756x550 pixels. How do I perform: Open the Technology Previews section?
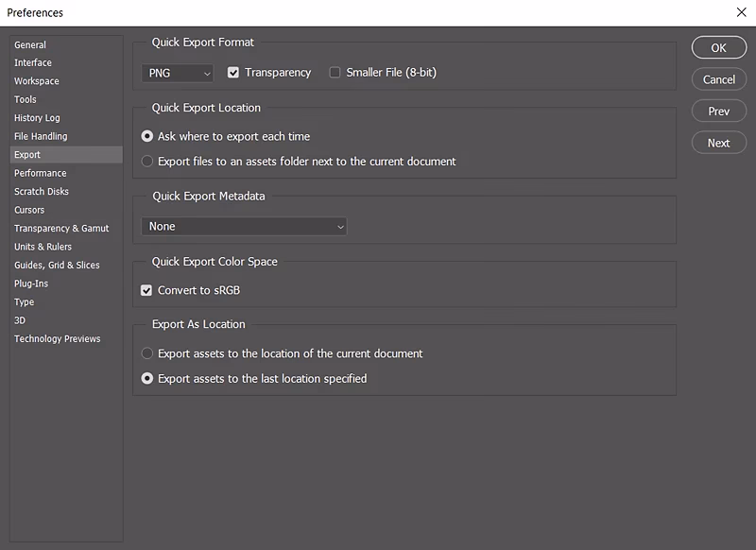click(x=59, y=338)
